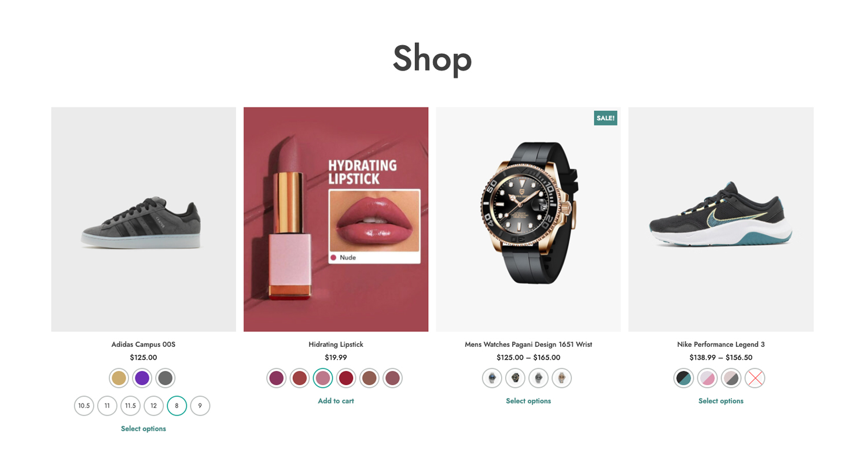
Task: Open Select options for Adidas Campus 00S
Action: point(144,428)
